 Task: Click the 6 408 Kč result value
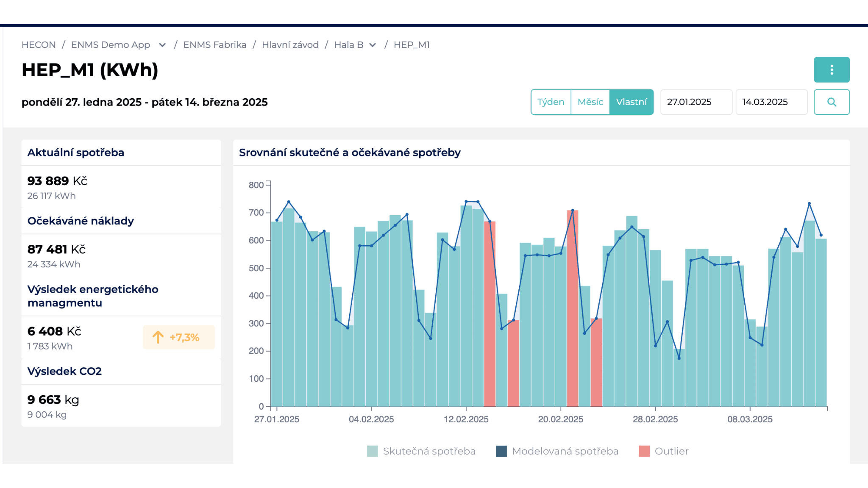[54, 331]
